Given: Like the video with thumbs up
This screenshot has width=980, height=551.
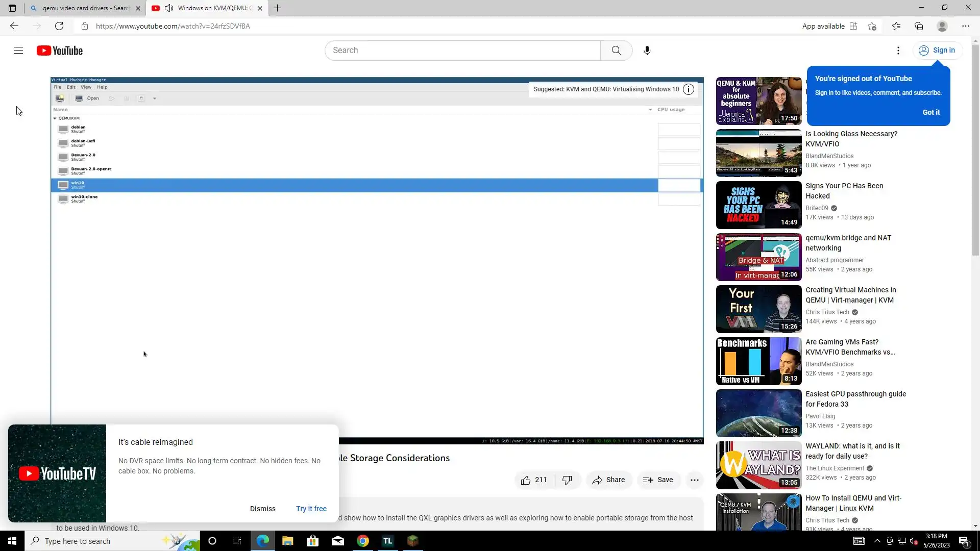Looking at the screenshot, I should point(526,480).
